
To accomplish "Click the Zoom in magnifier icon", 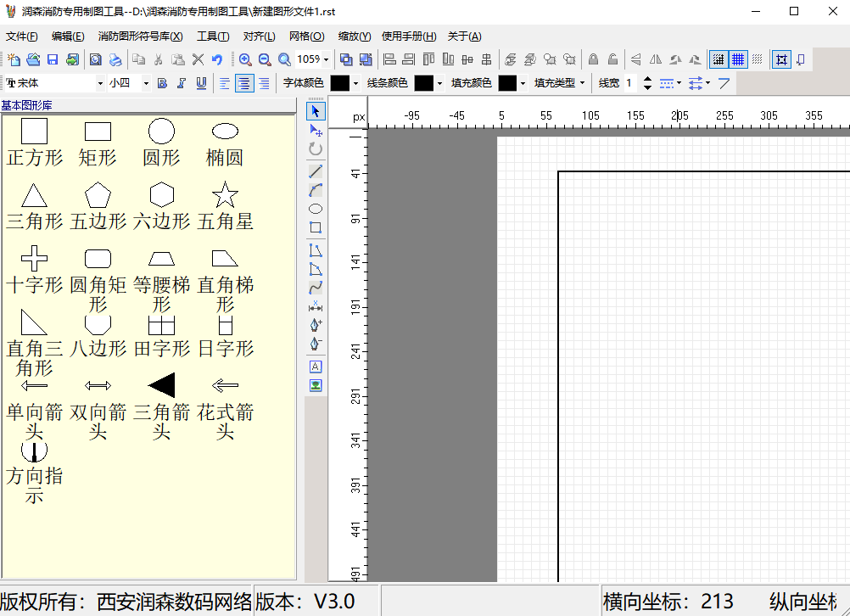I will pyautogui.click(x=245, y=59).
